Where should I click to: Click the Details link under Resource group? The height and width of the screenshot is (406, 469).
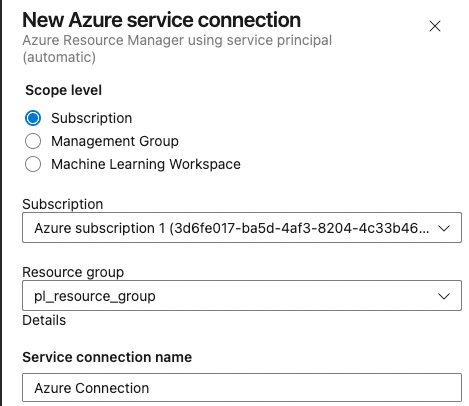44,320
